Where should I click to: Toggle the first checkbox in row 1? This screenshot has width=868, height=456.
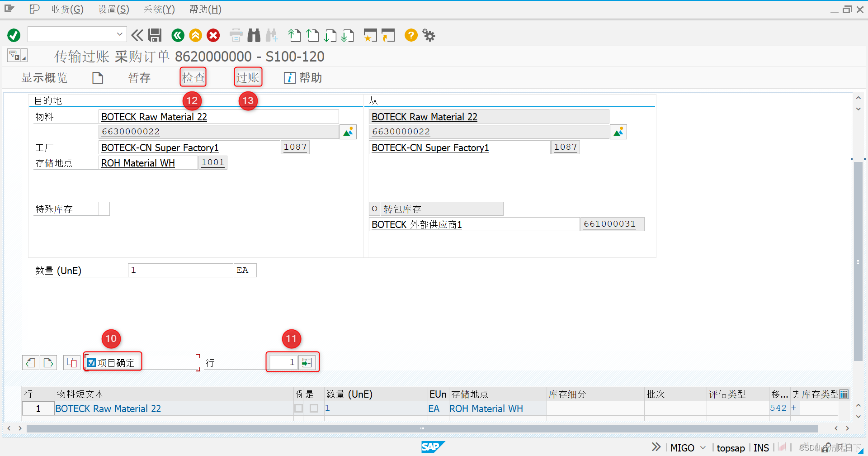click(299, 408)
